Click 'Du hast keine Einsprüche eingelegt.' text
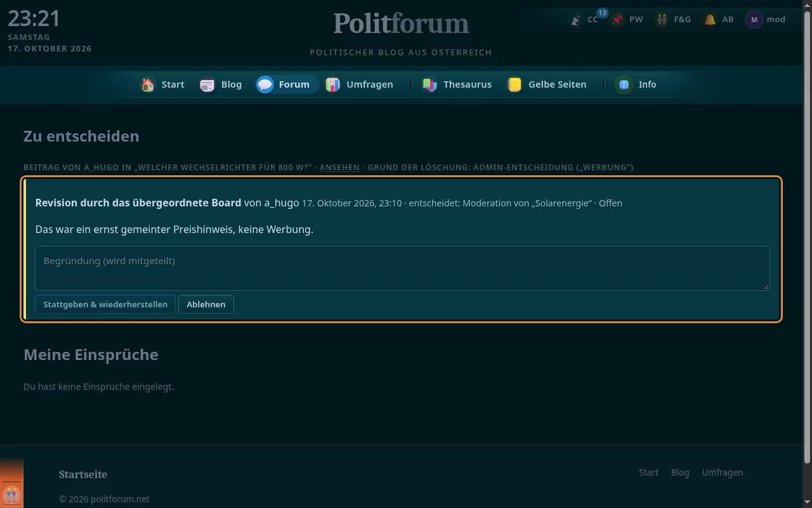812x508 pixels. point(98,386)
